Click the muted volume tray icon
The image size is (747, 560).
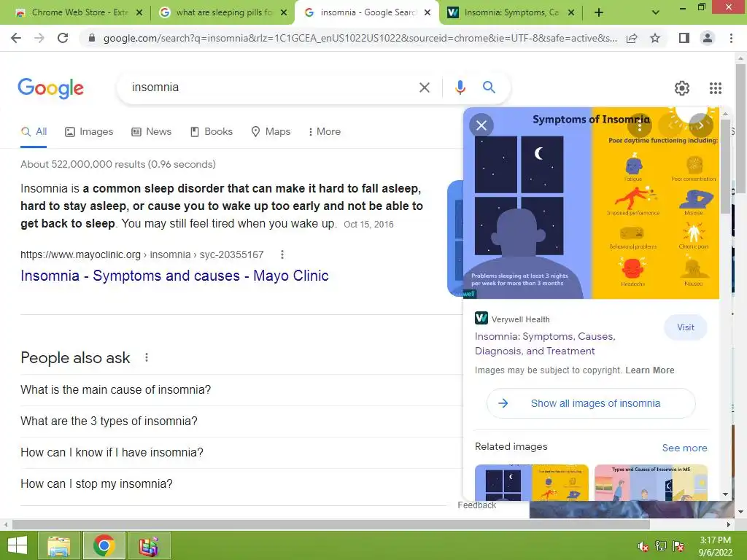coord(643,547)
